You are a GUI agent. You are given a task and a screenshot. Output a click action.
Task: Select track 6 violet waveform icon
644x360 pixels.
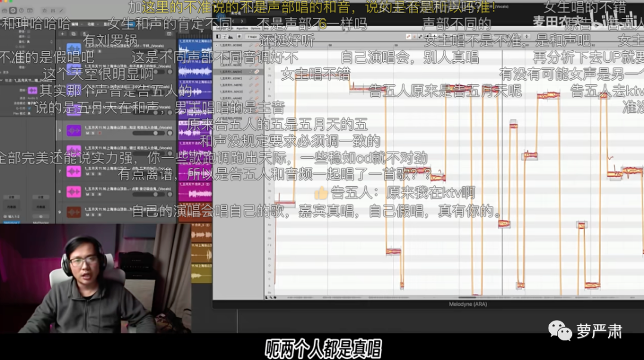click(73, 151)
